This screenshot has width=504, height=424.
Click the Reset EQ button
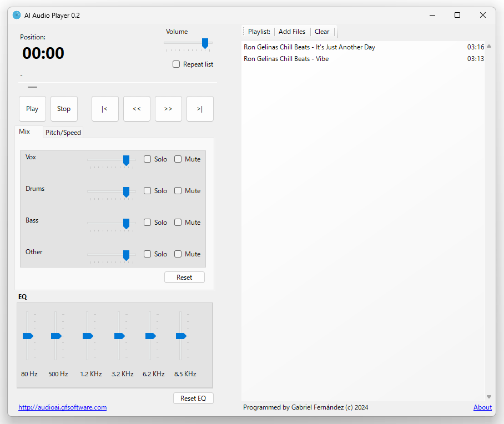(x=193, y=398)
